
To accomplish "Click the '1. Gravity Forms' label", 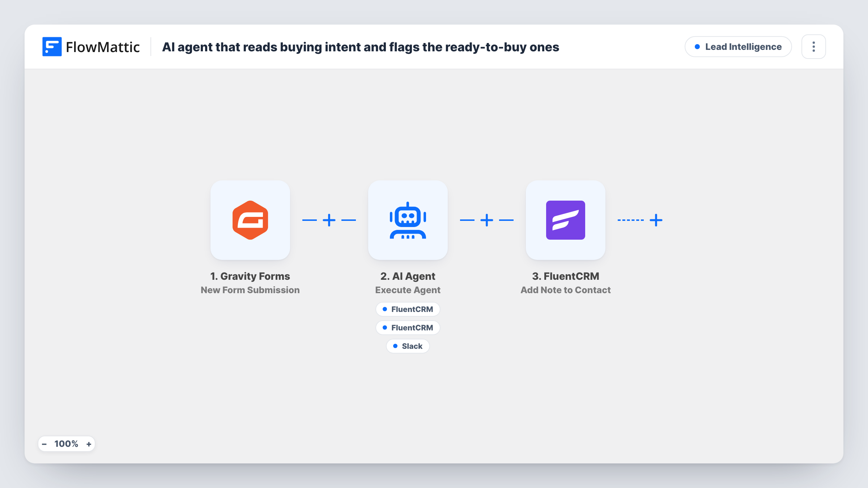I will pyautogui.click(x=250, y=276).
